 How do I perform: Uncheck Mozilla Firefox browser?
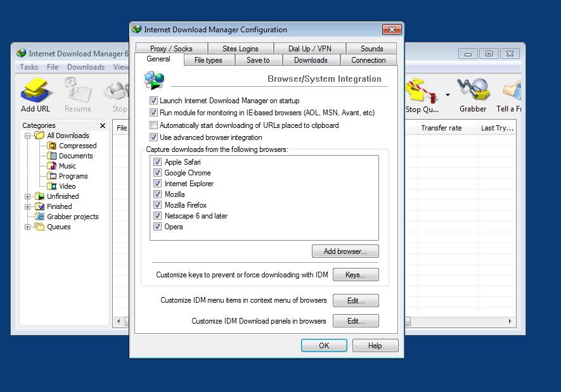tap(157, 205)
